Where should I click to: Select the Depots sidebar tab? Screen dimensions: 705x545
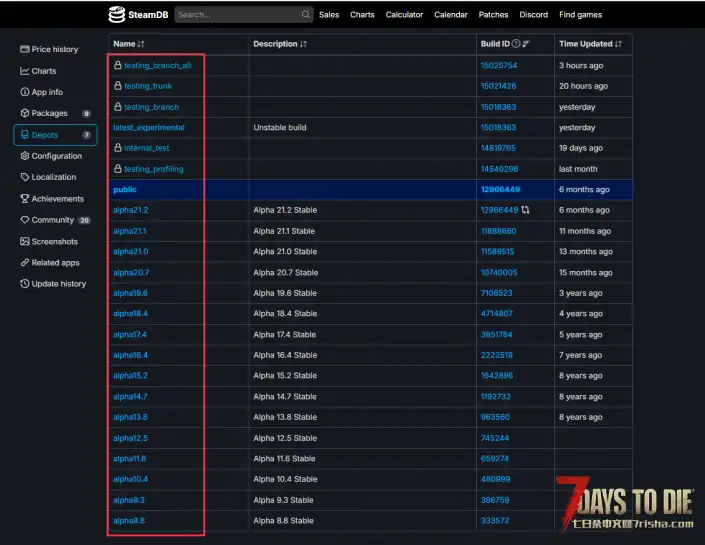(55, 135)
